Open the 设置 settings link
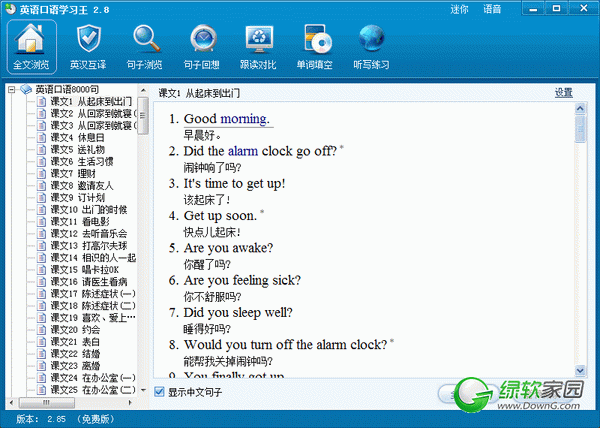 (x=564, y=93)
